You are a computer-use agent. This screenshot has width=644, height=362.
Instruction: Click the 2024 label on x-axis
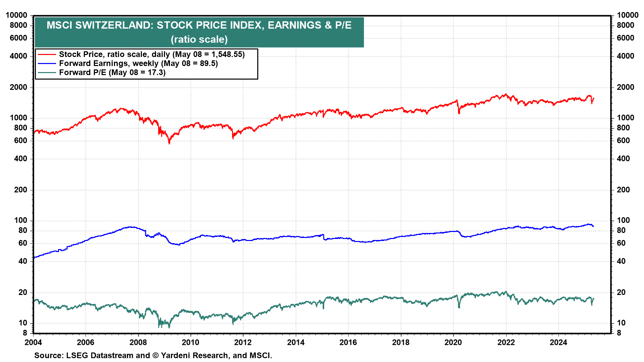[558, 342]
